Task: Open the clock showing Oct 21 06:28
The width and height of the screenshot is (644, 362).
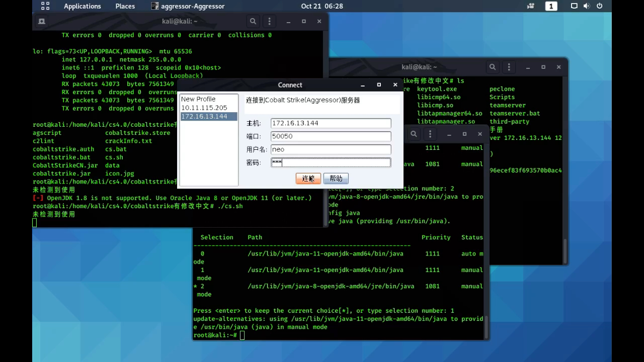Action: pos(322,6)
